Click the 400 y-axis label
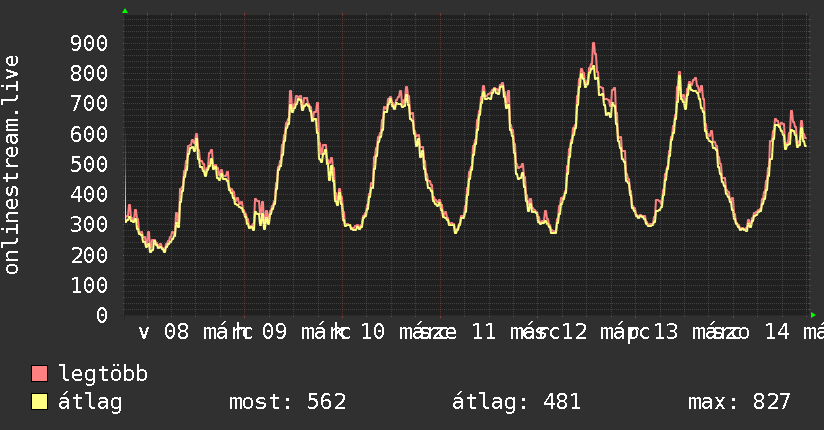824x430 pixels. click(89, 194)
